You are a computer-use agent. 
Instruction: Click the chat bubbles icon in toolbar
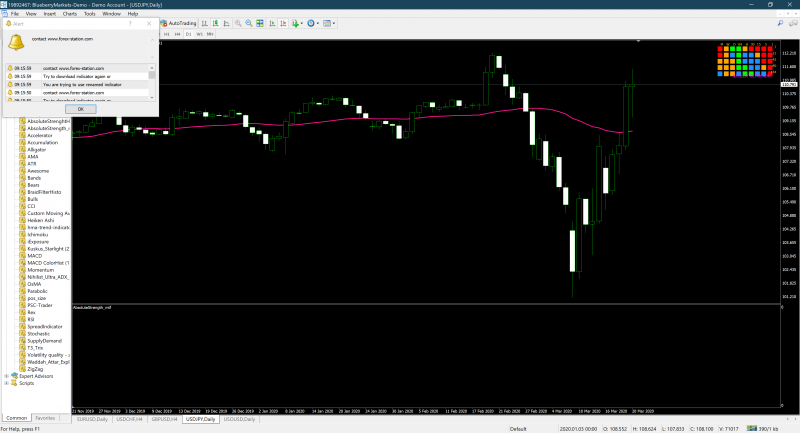click(793, 23)
